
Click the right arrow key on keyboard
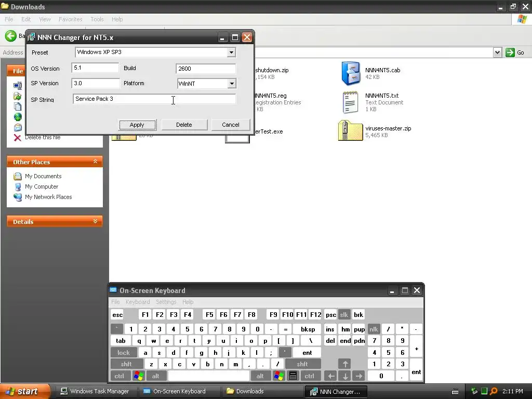359,376
